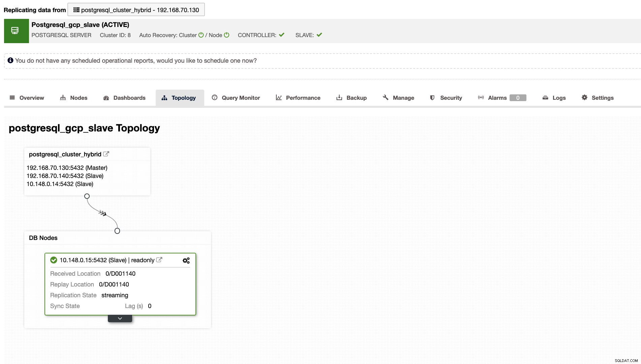
Task: Click connector circle atop DB Nodes box
Action: [x=117, y=231]
